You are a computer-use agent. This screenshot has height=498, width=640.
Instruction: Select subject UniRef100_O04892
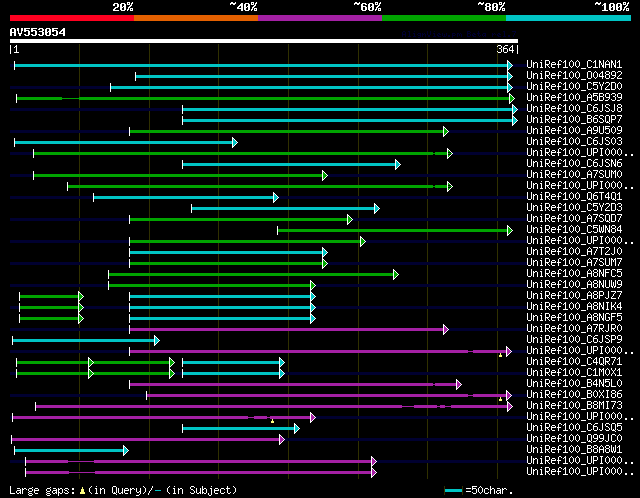(x=574, y=76)
